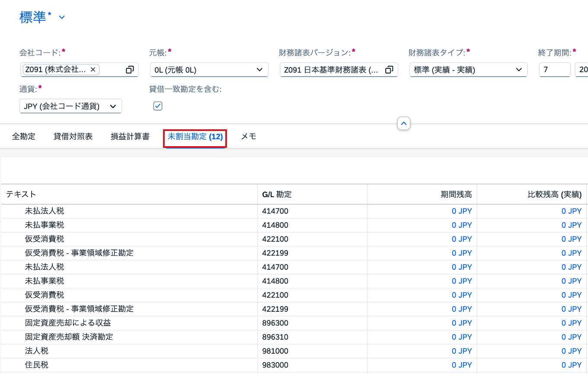The image size is (588, 374).
Task: Click the テキスト column header
Action: pos(129,194)
